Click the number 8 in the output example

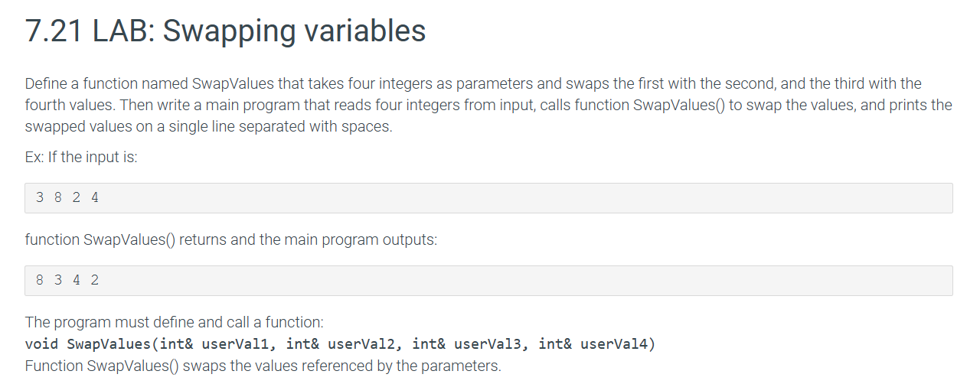40,280
